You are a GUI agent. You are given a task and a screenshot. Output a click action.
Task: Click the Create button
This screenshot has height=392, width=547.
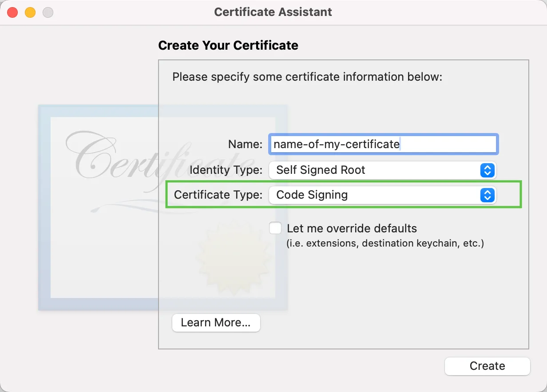coord(487,366)
